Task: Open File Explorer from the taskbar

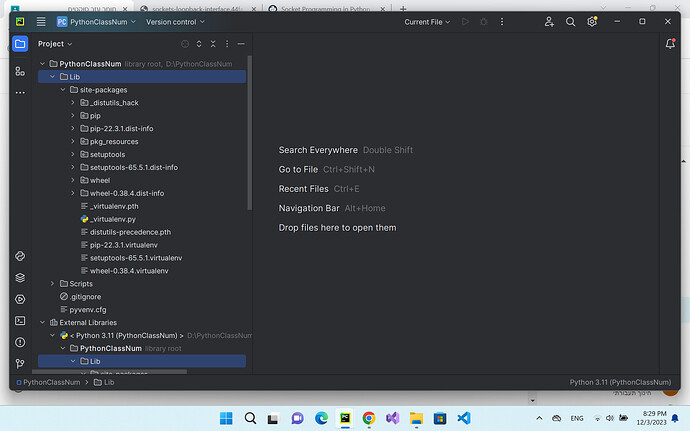Action: click(416, 418)
